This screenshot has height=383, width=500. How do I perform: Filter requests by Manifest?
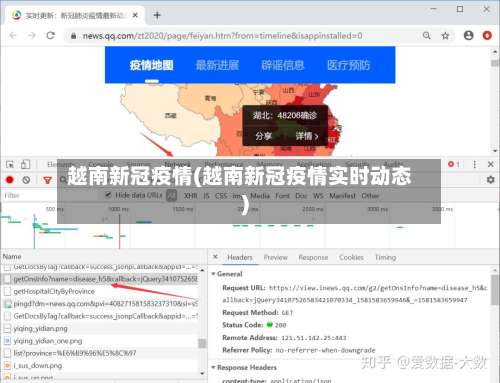(342, 196)
